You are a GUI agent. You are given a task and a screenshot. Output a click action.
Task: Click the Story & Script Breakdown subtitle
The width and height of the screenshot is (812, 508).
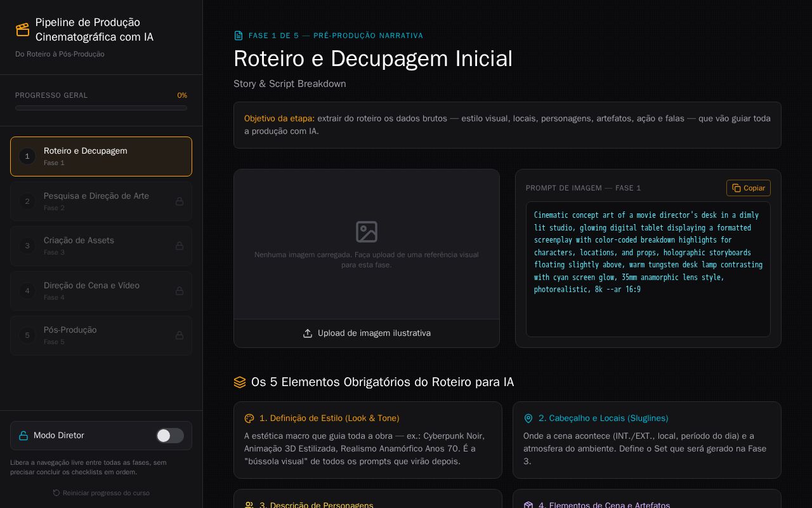tap(290, 84)
